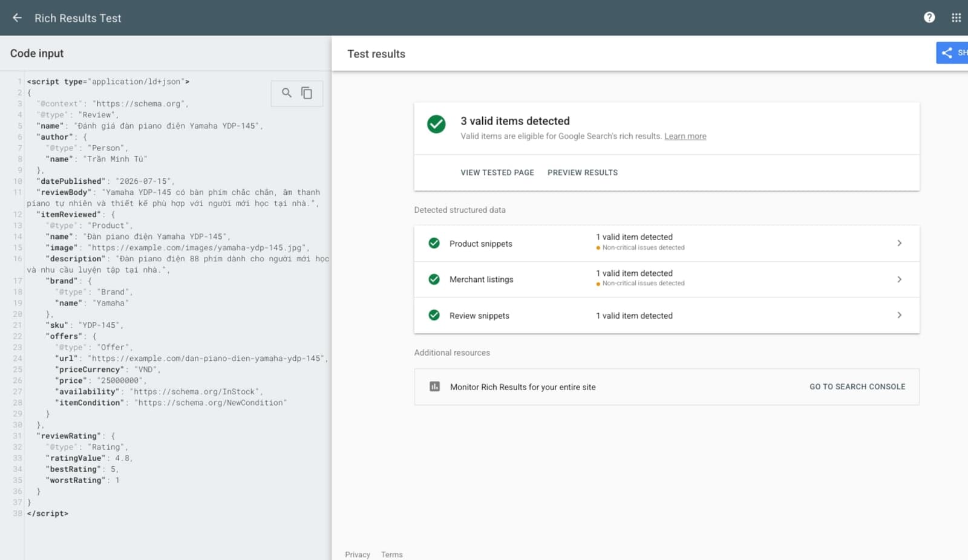The height and width of the screenshot is (560, 968).
Task: Open the help question mark icon
Action: (929, 18)
